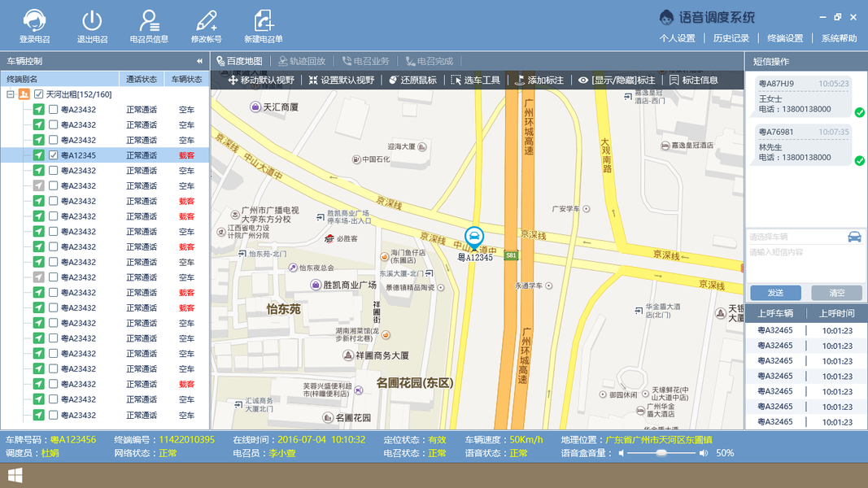Click the S81 highway badge on map

coord(511,255)
